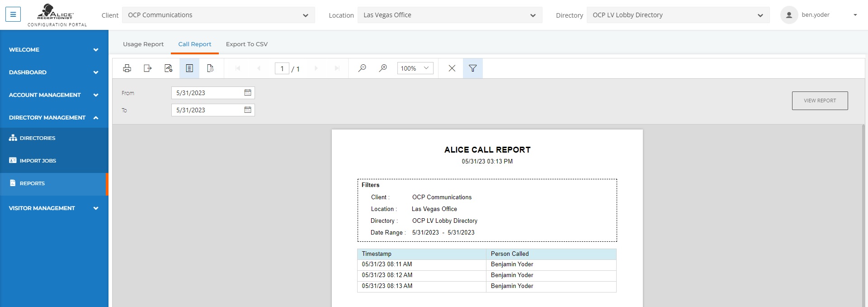Click the export report icon

[148, 68]
